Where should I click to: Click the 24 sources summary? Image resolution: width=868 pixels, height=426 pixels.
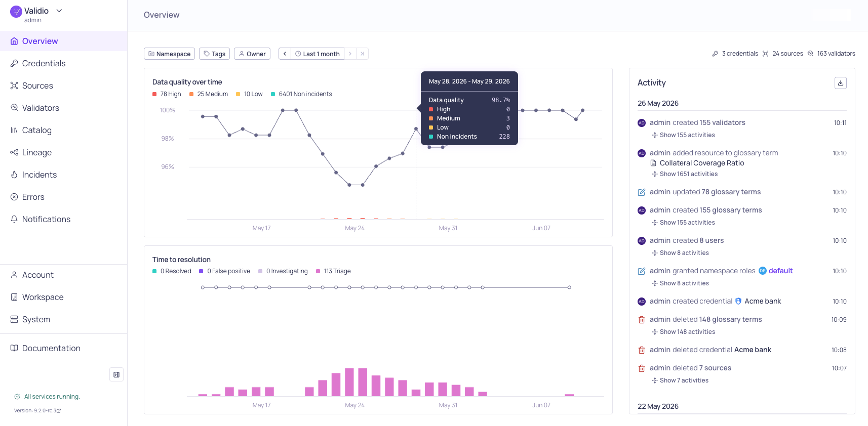point(783,54)
